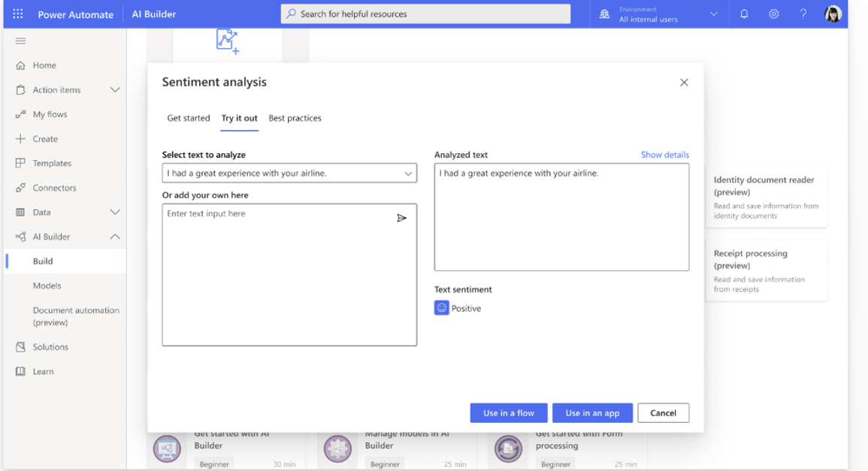Screen dimensions: 868x471
Task: Switch to the Get started tab
Action: pyautogui.click(x=188, y=118)
